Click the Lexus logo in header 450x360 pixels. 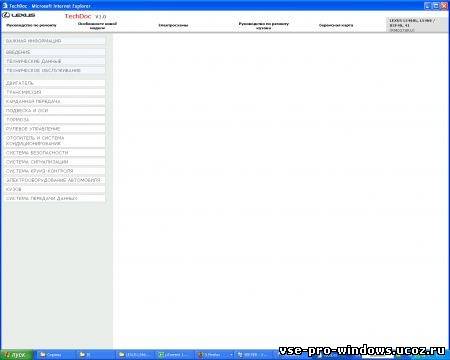point(19,15)
